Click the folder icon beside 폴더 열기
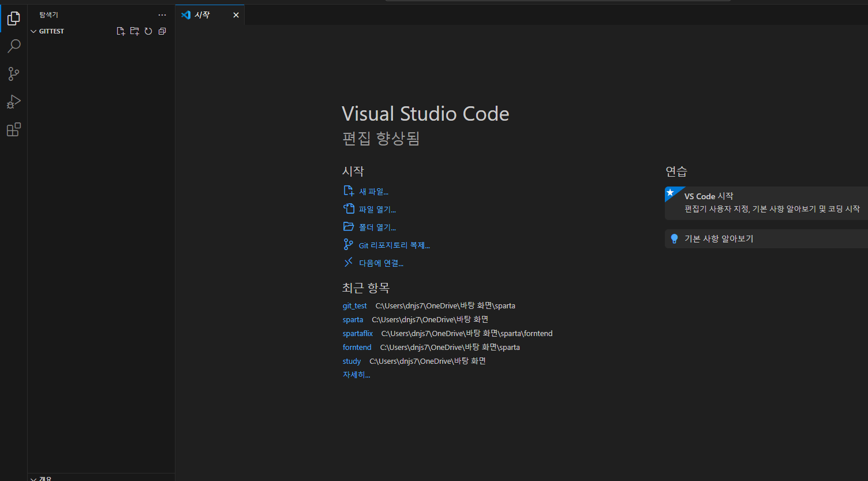 (349, 227)
